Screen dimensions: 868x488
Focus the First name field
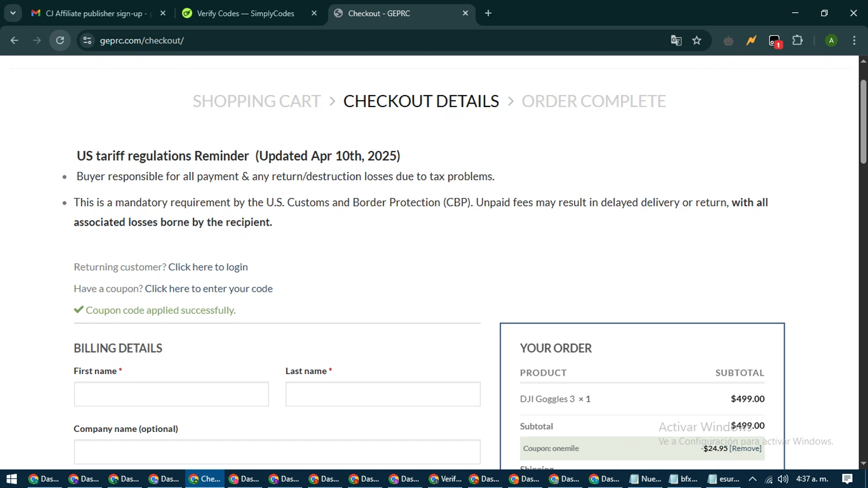coord(171,394)
